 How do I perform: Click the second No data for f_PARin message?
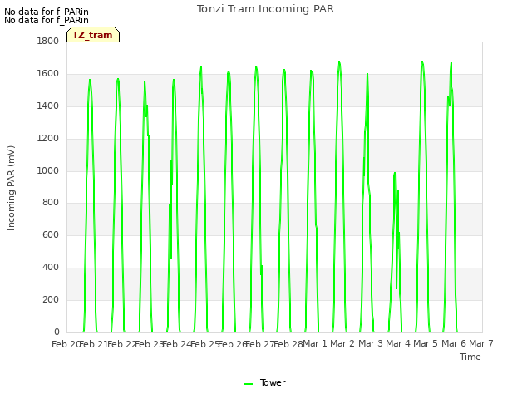(x=47, y=20)
